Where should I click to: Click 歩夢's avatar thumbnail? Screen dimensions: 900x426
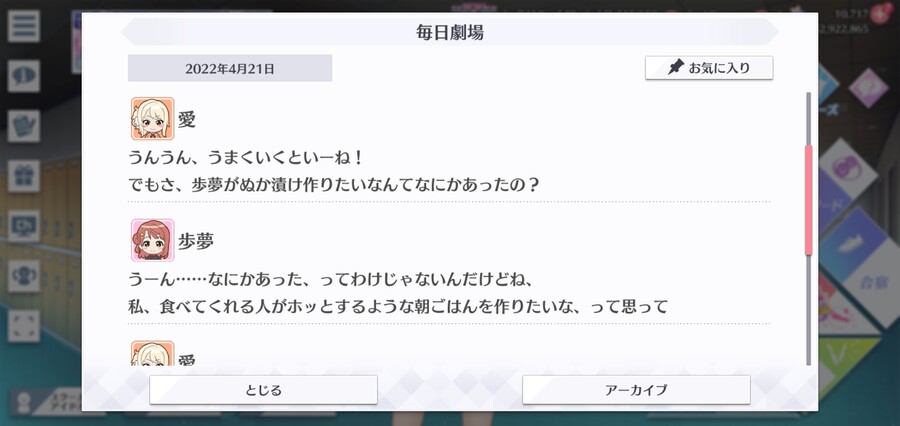point(152,240)
